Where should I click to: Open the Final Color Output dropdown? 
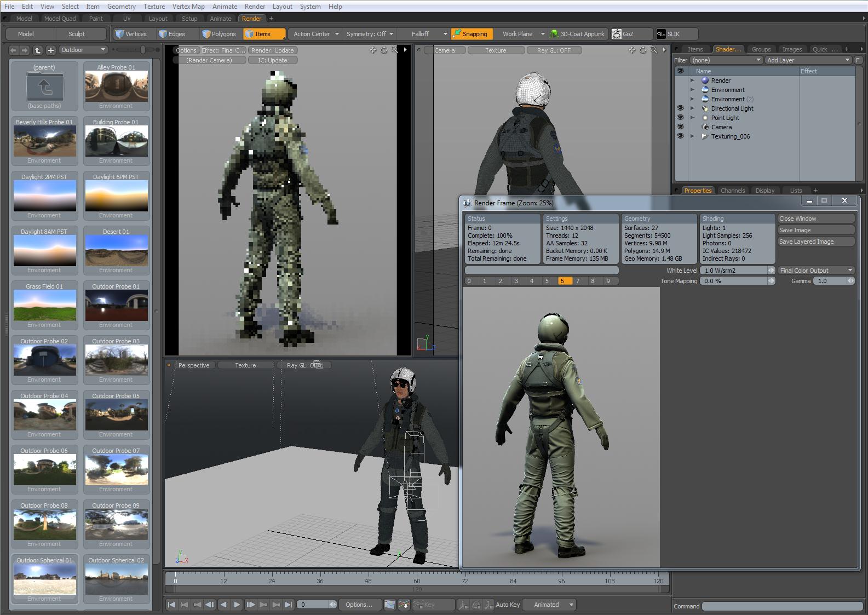(816, 271)
